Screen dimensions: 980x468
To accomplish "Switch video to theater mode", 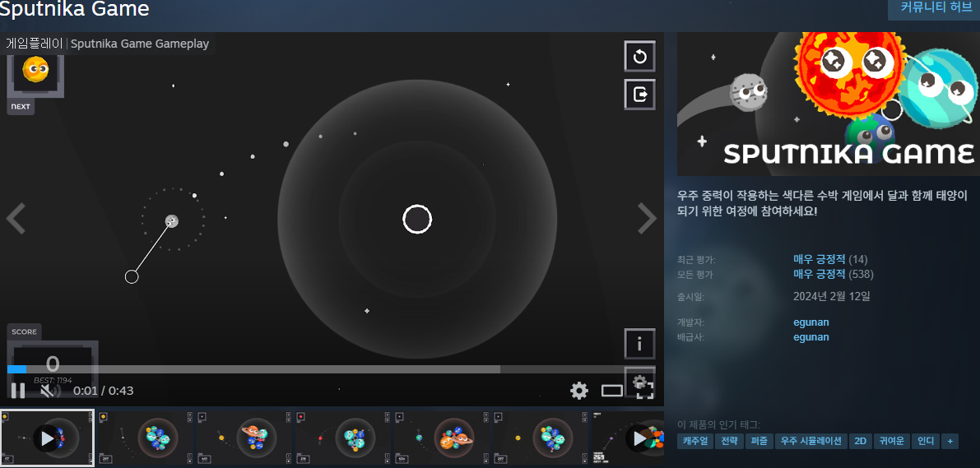I will tap(612, 392).
